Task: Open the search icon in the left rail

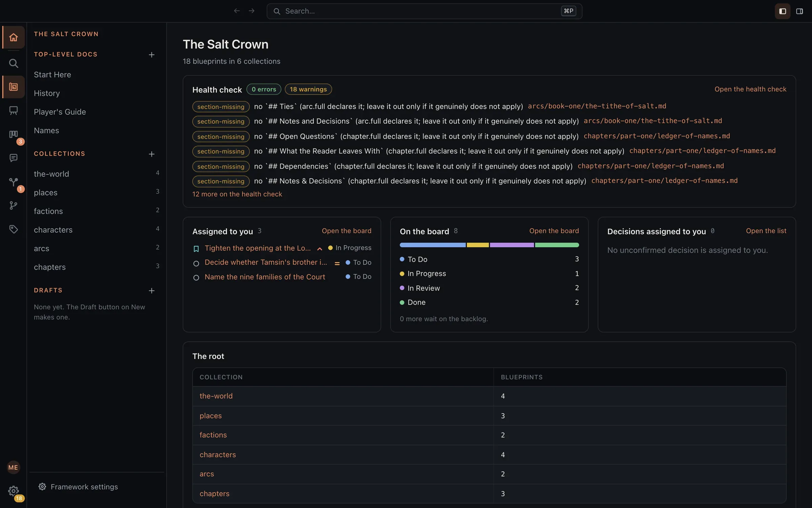Action: pyautogui.click(x=14, y=63)
